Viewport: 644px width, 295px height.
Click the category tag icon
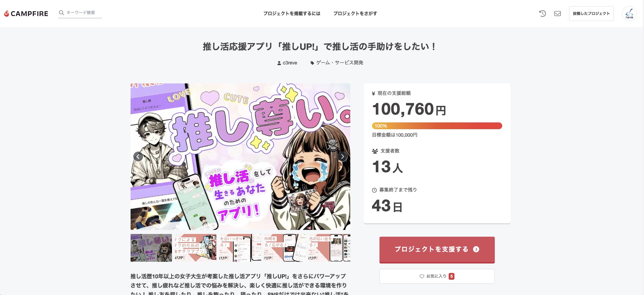(312, 63)
